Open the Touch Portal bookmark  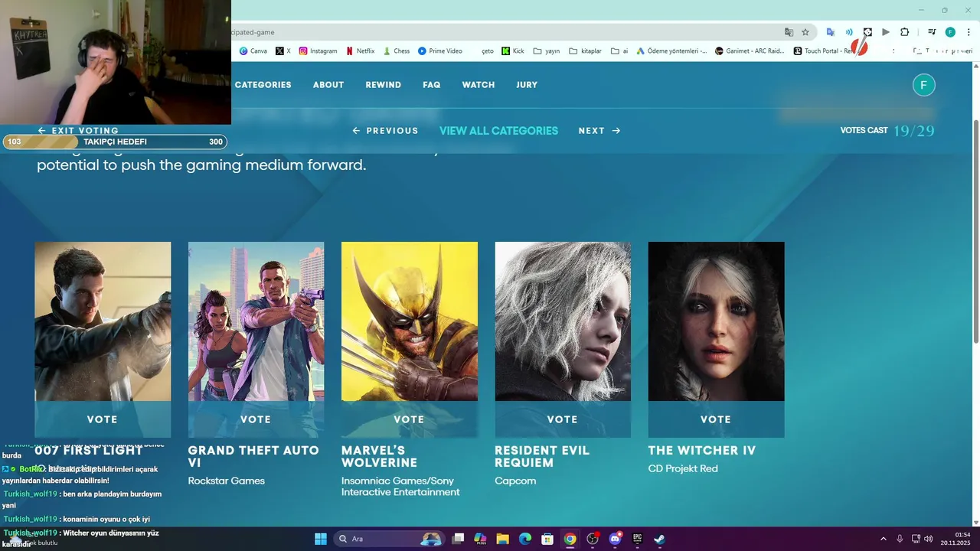824,51
